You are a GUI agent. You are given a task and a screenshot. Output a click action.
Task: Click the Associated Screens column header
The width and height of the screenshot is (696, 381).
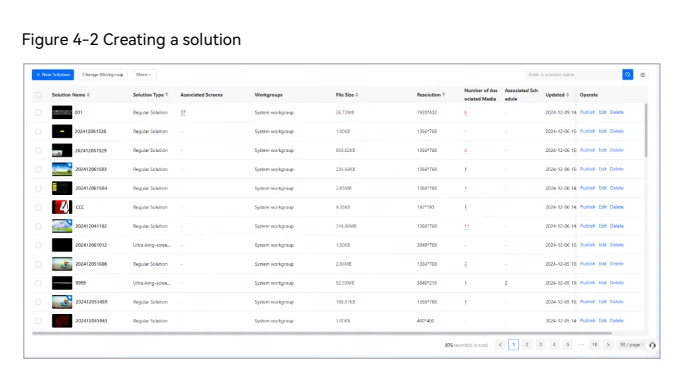click(202, 95)
